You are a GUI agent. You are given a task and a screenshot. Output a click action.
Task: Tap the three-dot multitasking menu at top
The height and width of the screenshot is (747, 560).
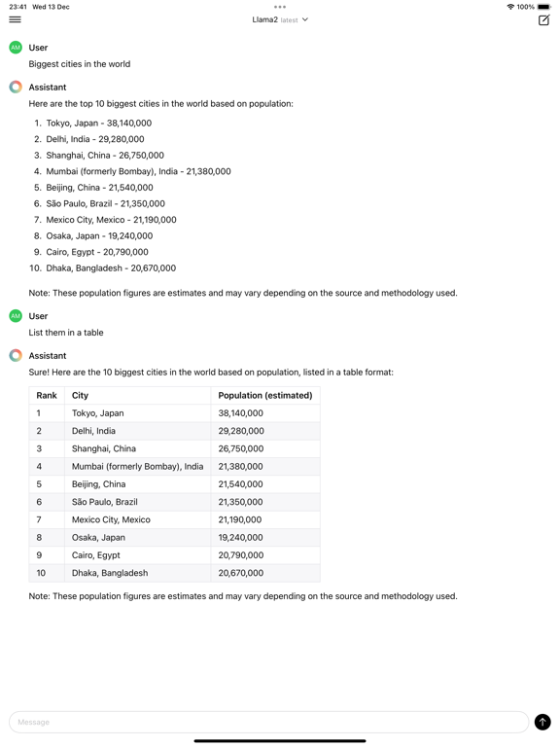coord(280,7)
